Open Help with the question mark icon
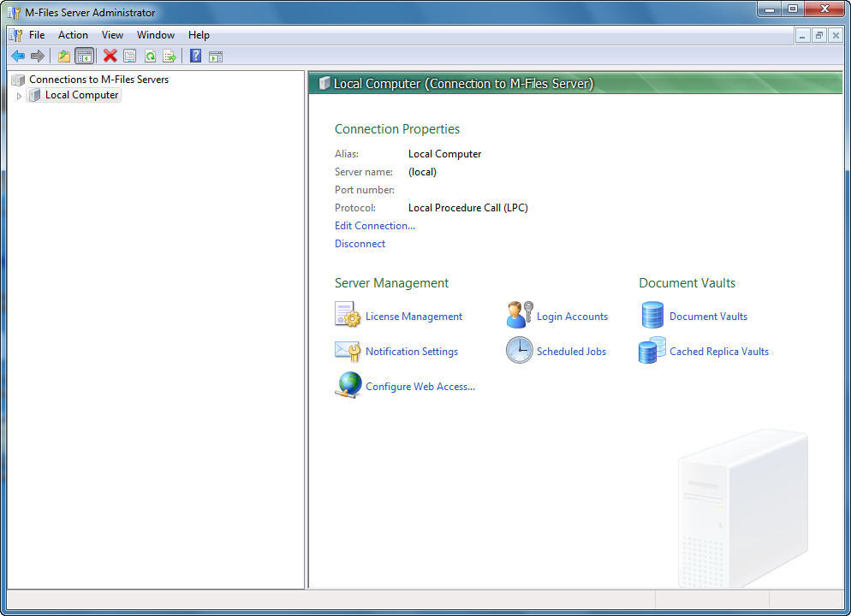This screenshot has width=851, height=616. coord(195,56)
